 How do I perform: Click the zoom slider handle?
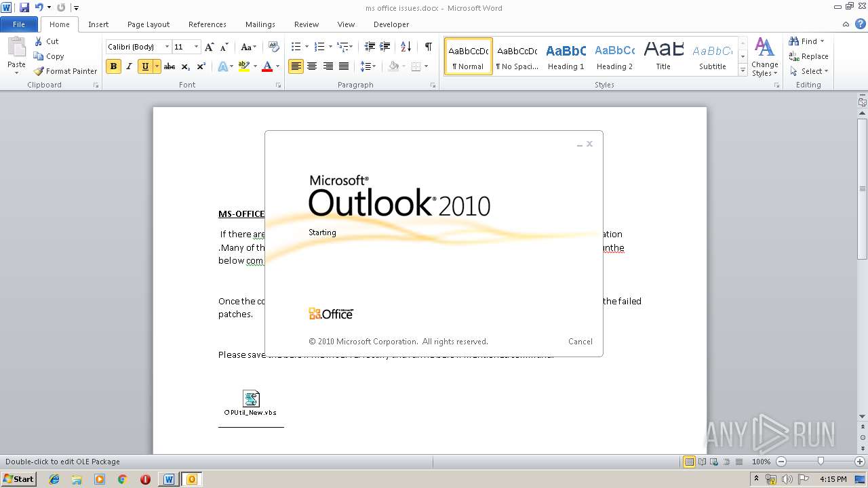[821, 462]
